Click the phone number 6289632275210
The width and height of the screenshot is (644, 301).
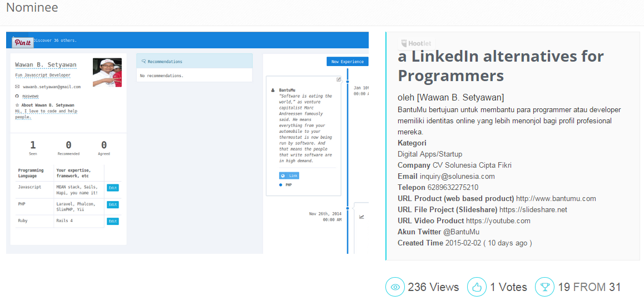453,187
